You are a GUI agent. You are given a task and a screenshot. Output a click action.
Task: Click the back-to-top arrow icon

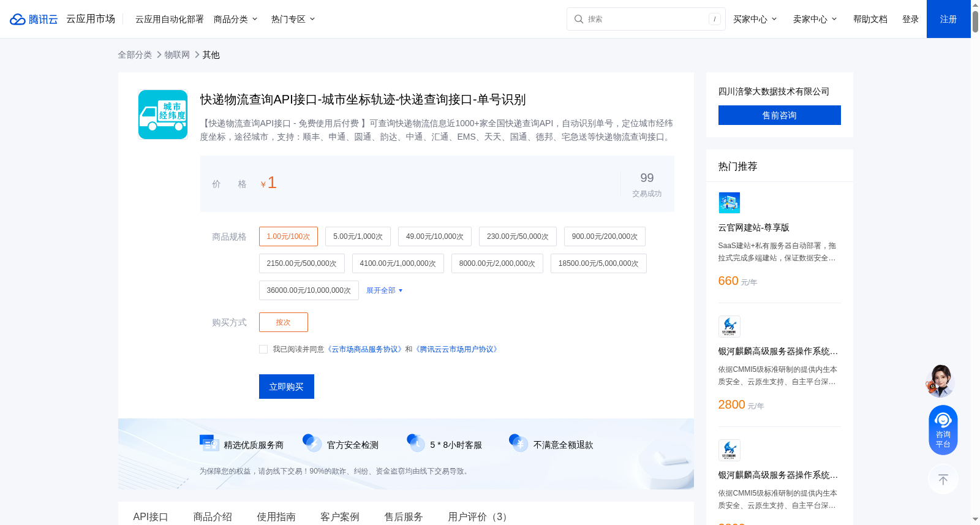point(943,480)
